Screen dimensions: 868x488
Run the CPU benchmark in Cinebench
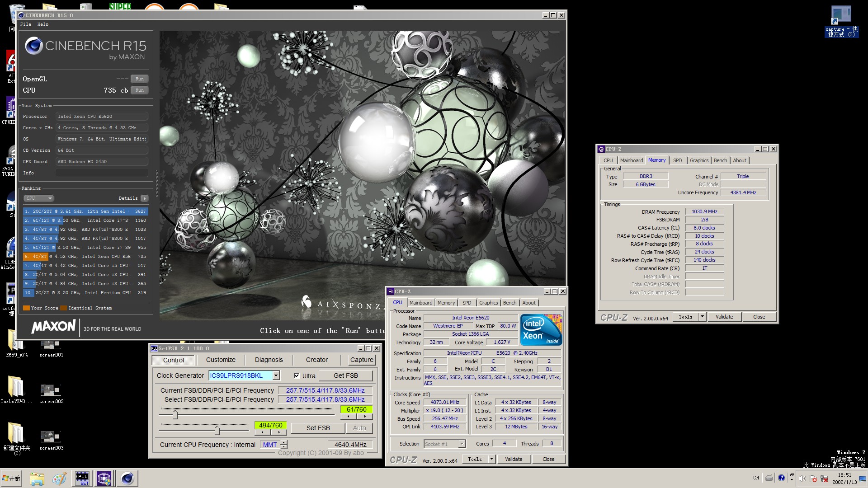click(x=140, y=90)
